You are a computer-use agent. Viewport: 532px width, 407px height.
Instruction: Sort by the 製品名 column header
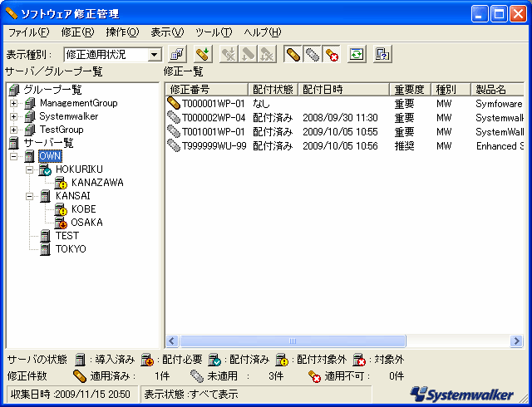tap(498, 90)
